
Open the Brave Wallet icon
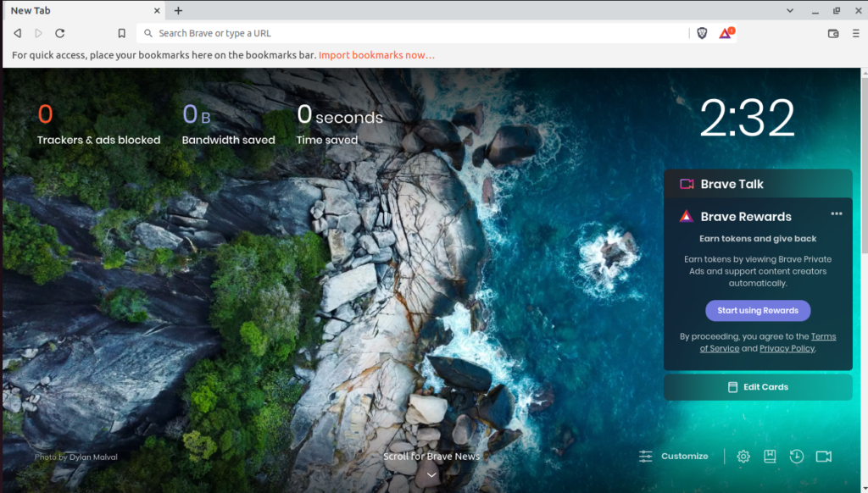pos(833,33)
